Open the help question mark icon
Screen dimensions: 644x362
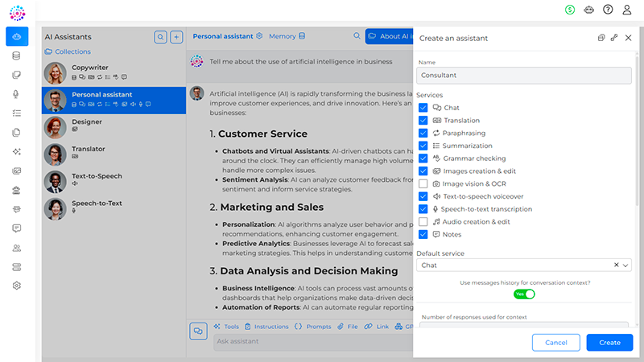608,10
